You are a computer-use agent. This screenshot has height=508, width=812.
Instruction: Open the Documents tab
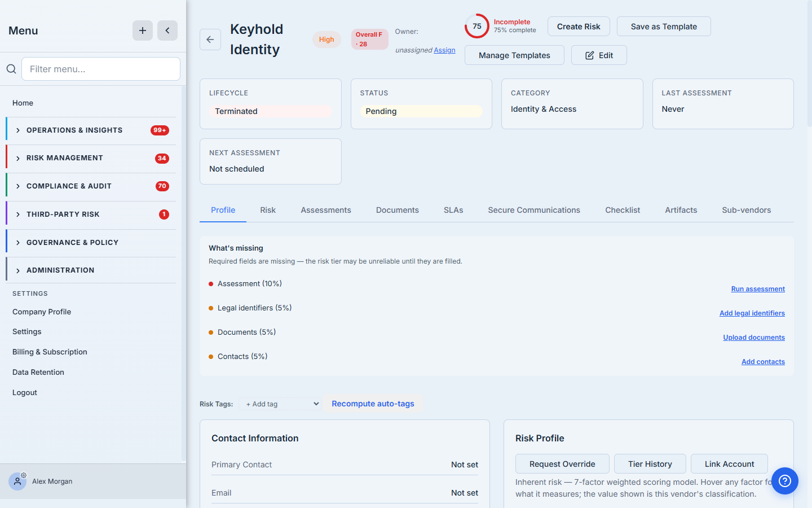(398, 210)
